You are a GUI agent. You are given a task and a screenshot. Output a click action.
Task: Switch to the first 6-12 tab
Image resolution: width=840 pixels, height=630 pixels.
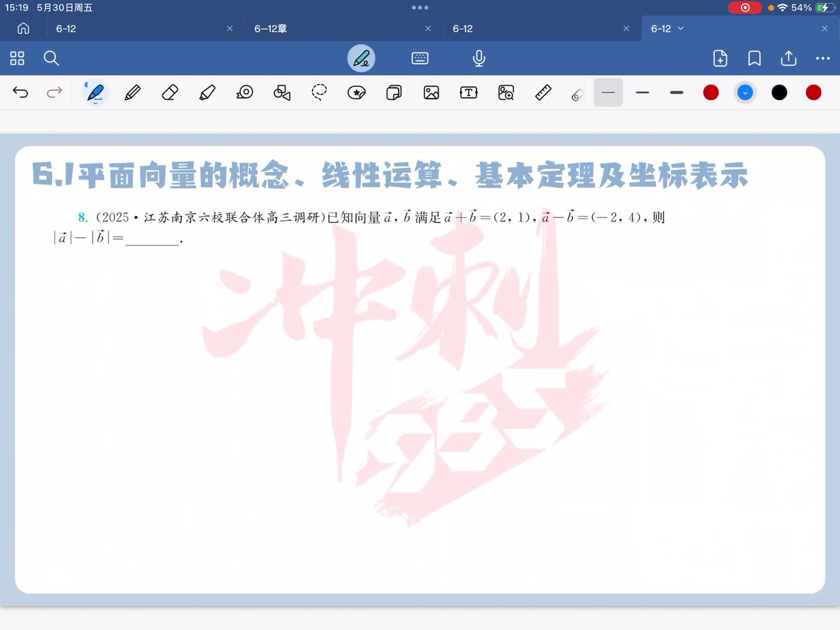click(66, 29)
